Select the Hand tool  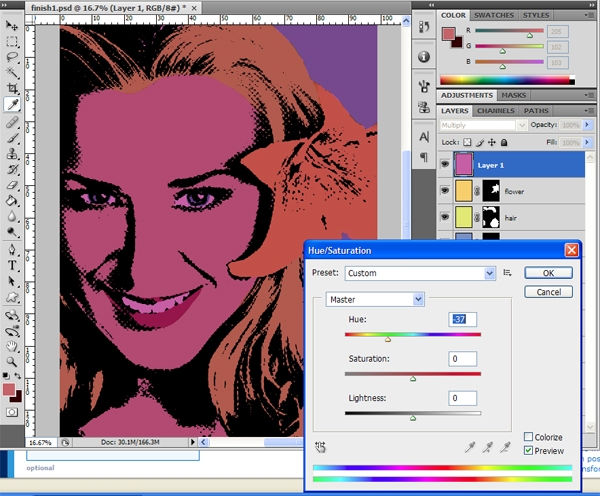pos(12,346)
